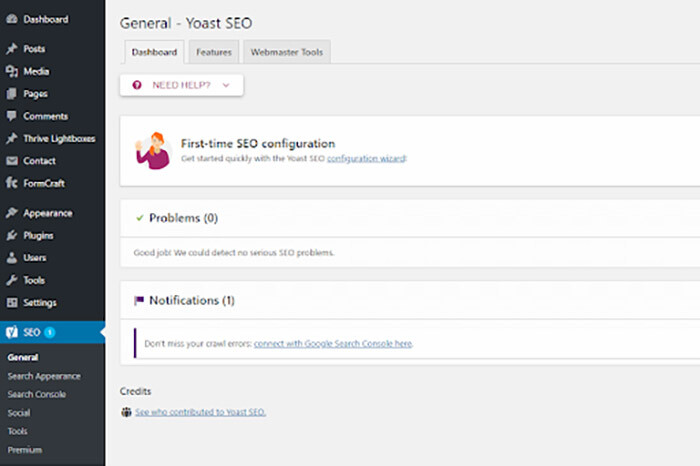
Task: Open the Plugins menu item
Action: pos(38,235)
